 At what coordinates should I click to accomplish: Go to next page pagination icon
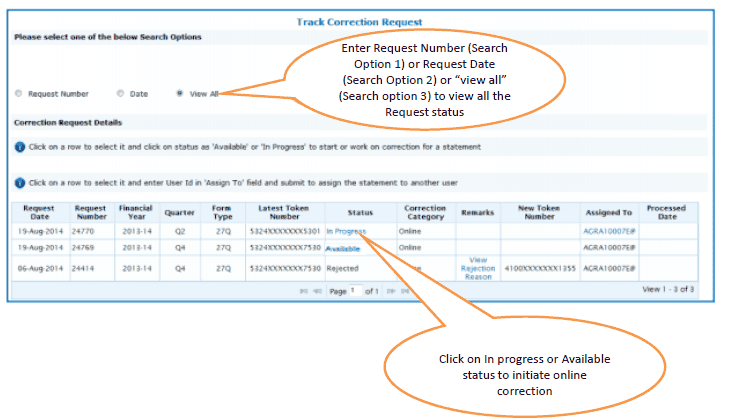point(392,290)
